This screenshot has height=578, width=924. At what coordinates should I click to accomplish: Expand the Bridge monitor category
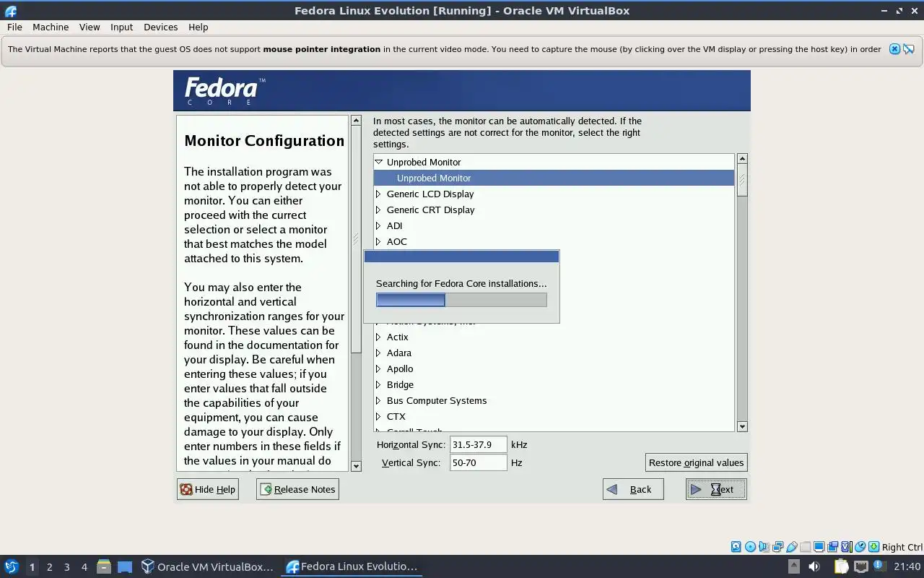click(x=378, y=384)
